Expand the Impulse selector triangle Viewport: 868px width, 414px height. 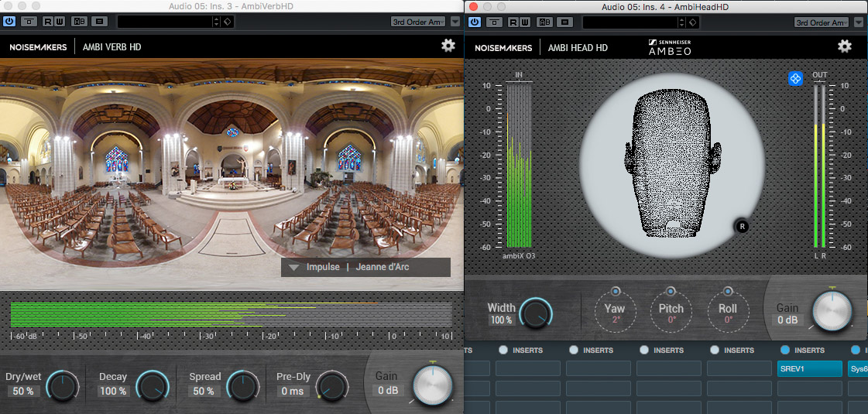(x=294, y=267)
